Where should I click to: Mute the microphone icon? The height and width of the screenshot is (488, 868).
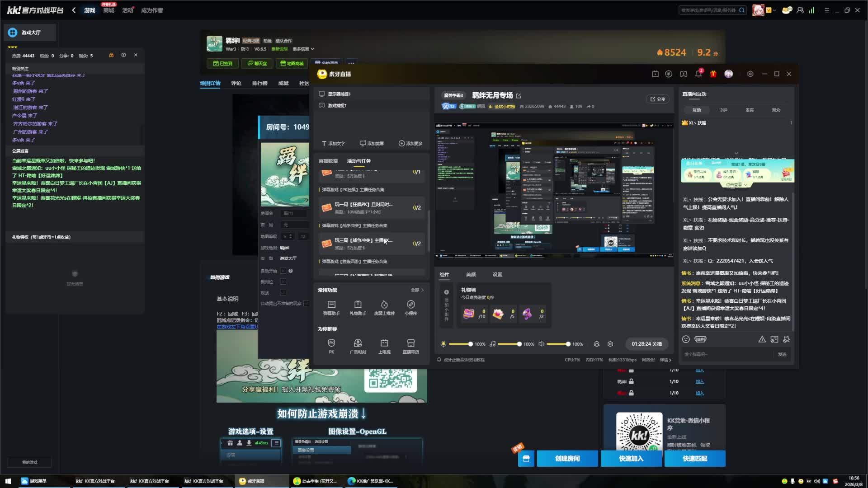click(443, 344)
